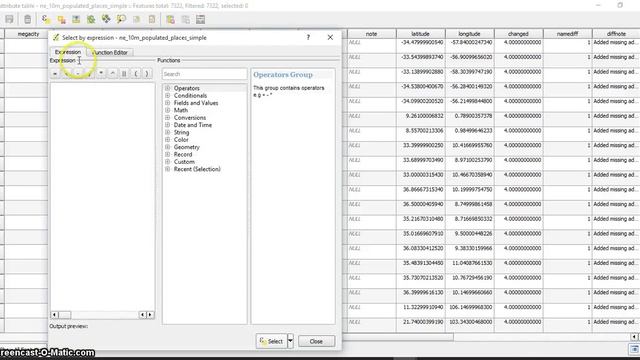Click the megacity column header

pyautogui.click(x=28, y=34)
